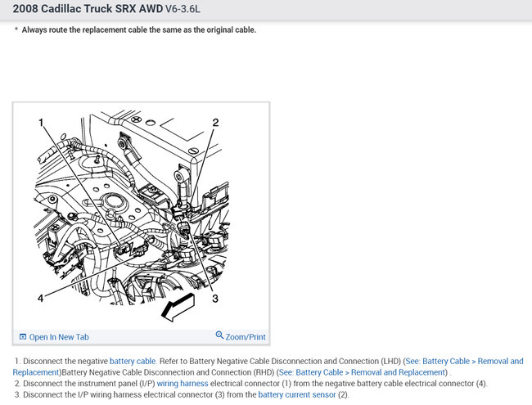
Task: Open the See: Battery Cable link for RHD
Action: pyautogui.click(x=362, y=372)
